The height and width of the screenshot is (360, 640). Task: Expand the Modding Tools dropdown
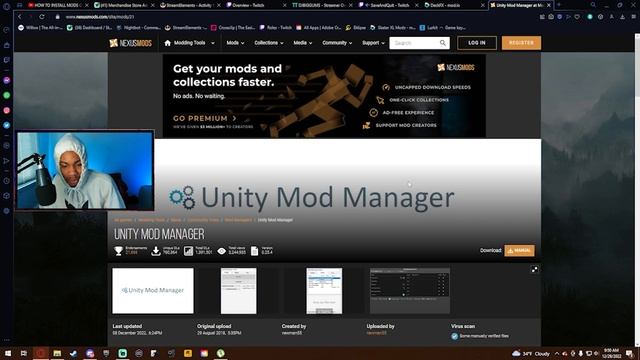(213, 43)
